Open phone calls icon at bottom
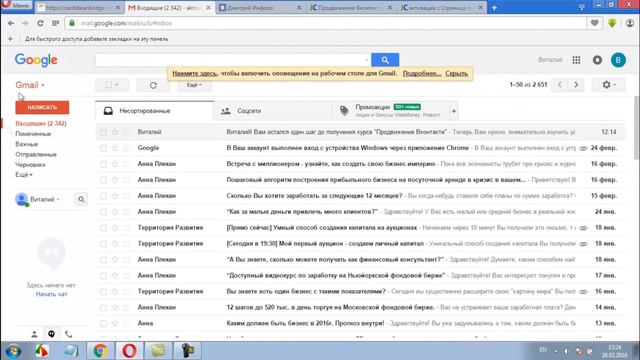The width and height of the screenshot is (640, 360). [x=69, y=334]
